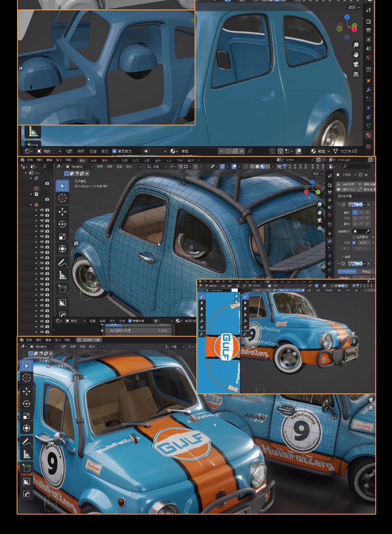Screen dimensions: 392x534
Task: Pick the Rotate tool in bottom Blender window
Action: (27, 404)
